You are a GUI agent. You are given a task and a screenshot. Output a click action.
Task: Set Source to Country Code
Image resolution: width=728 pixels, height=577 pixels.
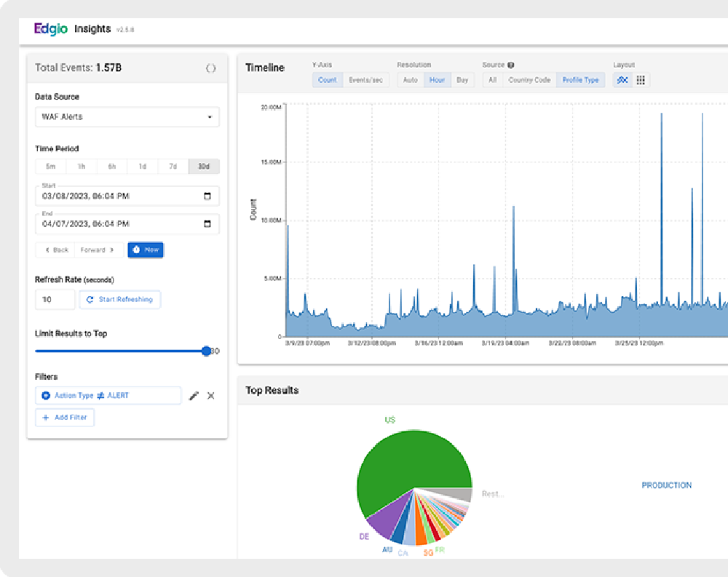[x=529, y=80]
